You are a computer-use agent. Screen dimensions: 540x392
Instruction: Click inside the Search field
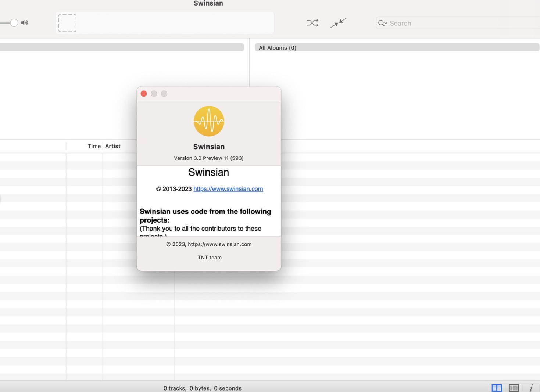click(x=423, y=23)
